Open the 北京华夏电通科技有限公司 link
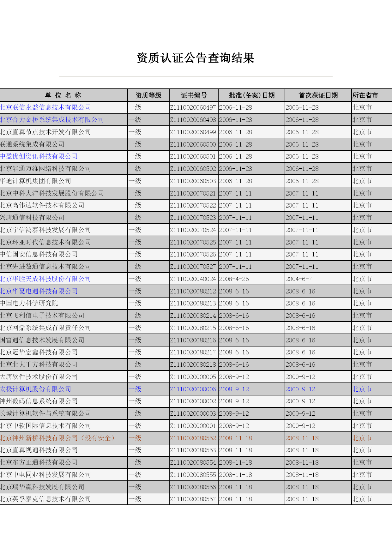 click(x=39, y=291)
